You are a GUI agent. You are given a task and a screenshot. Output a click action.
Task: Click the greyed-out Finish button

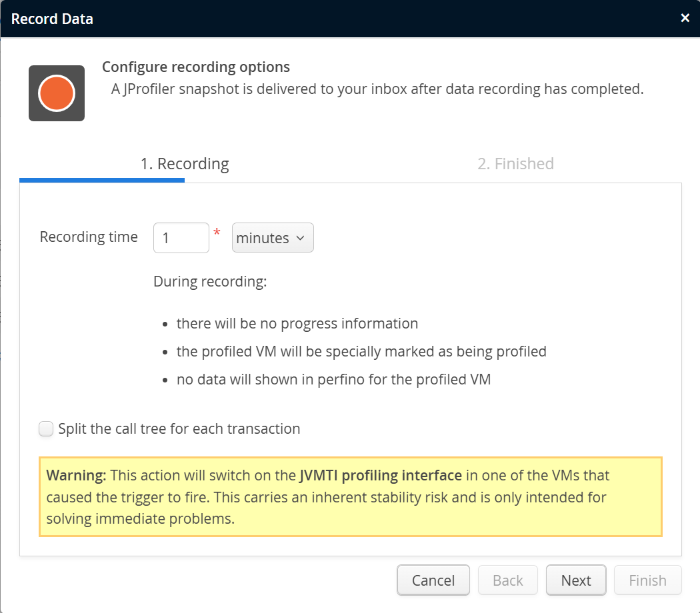647,580
